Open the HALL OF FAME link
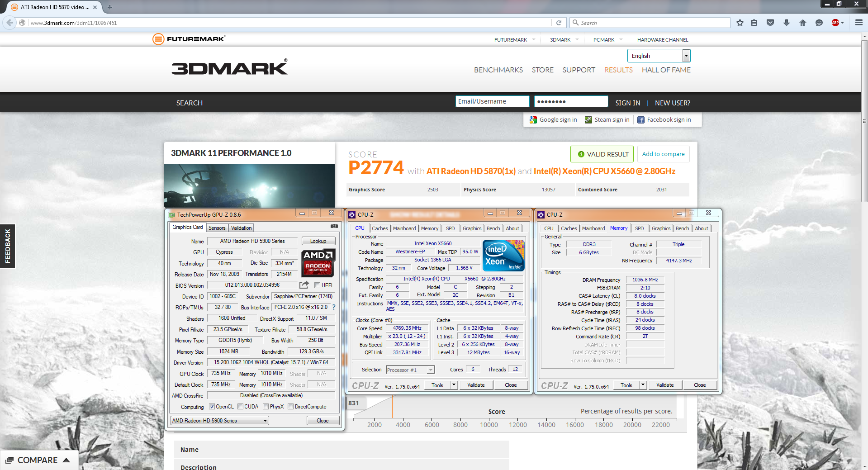This screenshot has width=868, height=470. click(666, 70)
